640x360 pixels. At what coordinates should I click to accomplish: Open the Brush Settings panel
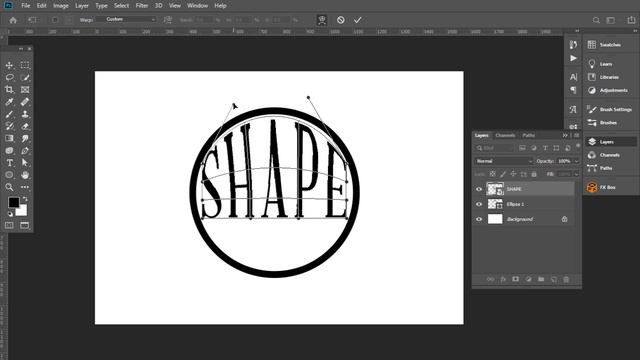point(610,109)
